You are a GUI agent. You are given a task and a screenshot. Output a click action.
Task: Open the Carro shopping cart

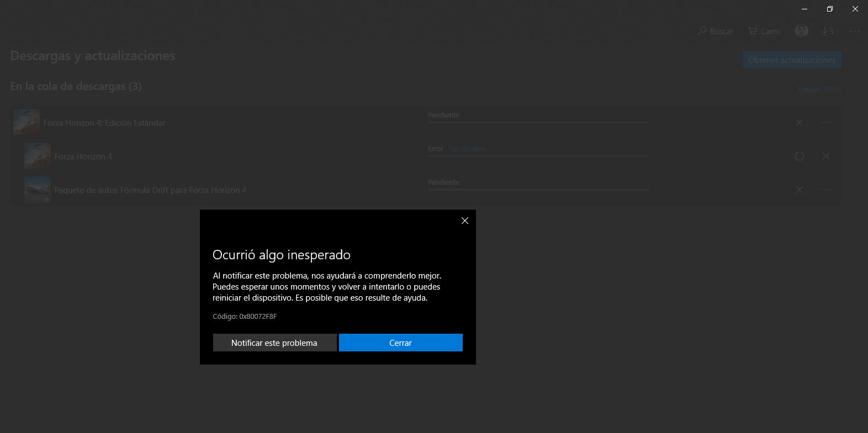coord(765,31)
